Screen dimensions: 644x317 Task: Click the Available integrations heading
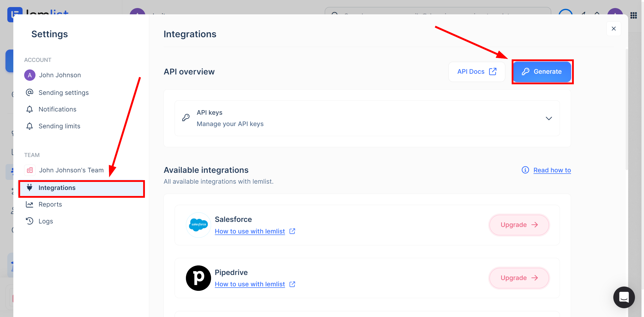coord(206,170)
